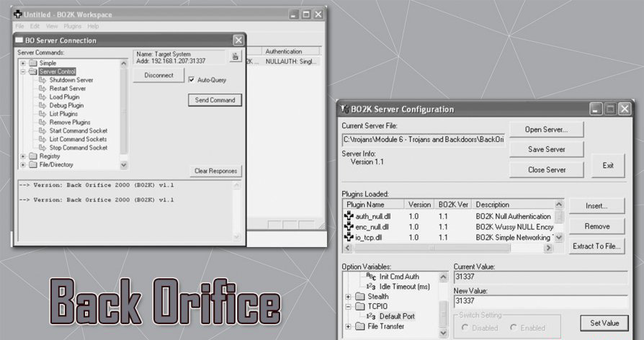The image size is (644, 340).
Task: Click the Stealth folder icon
Action: pos(360,297)
